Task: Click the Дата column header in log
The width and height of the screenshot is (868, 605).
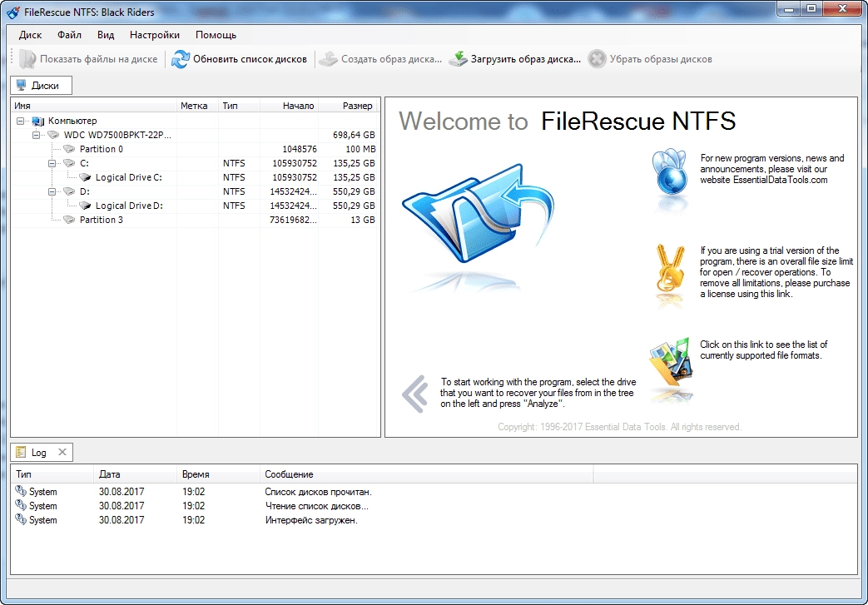Action: [x=135, y=474]
